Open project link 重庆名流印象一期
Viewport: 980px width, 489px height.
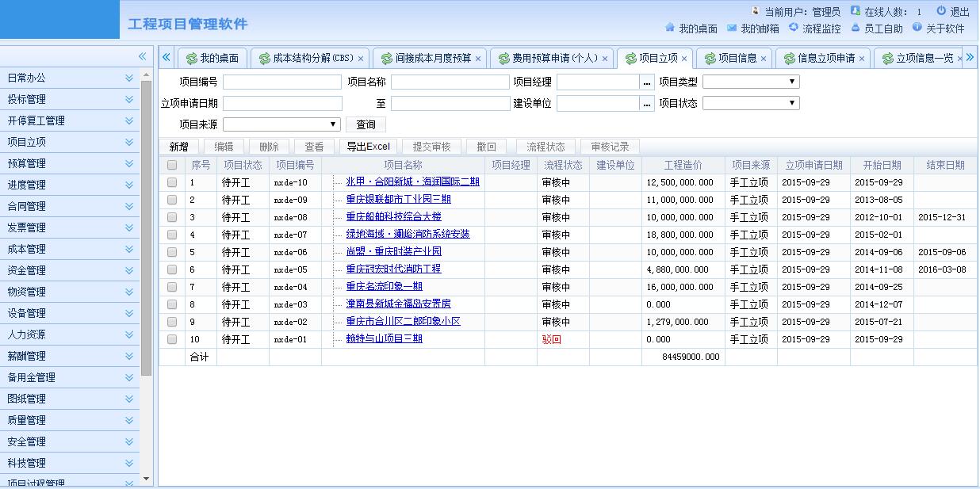[x=384, y=287]
